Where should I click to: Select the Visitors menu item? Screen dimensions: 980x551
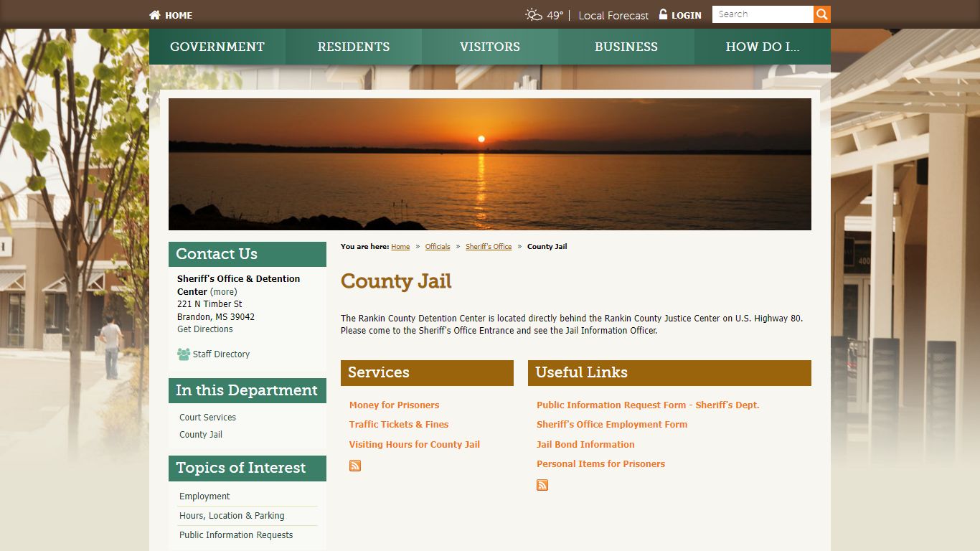click(x=490, y=47)
